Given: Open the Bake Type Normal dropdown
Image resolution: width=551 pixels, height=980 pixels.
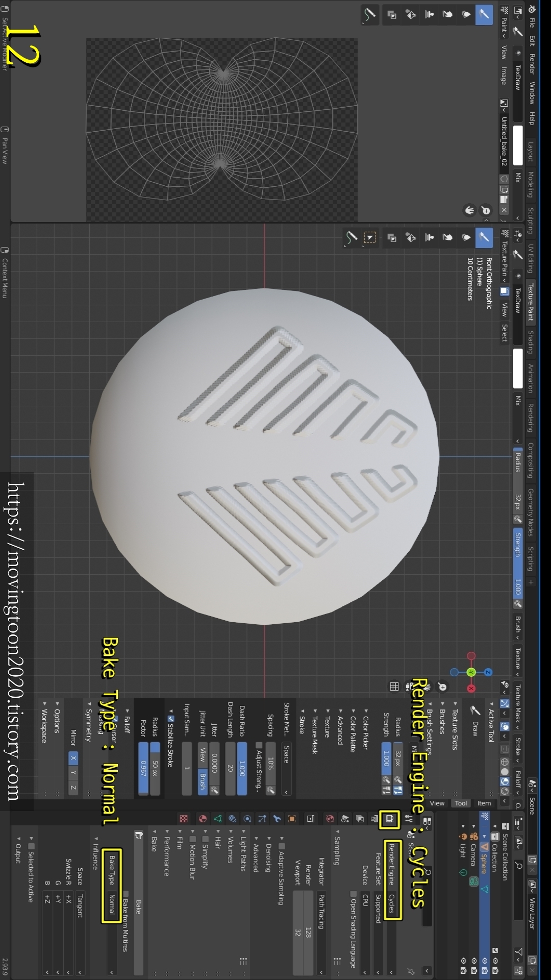Looking at the screenshot, I should click(x=112, y=934).
